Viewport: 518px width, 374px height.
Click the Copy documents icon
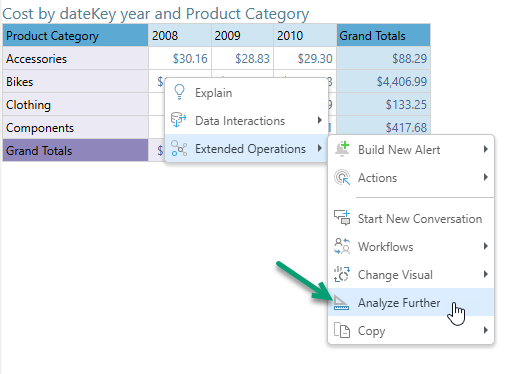tap(342, 330)
